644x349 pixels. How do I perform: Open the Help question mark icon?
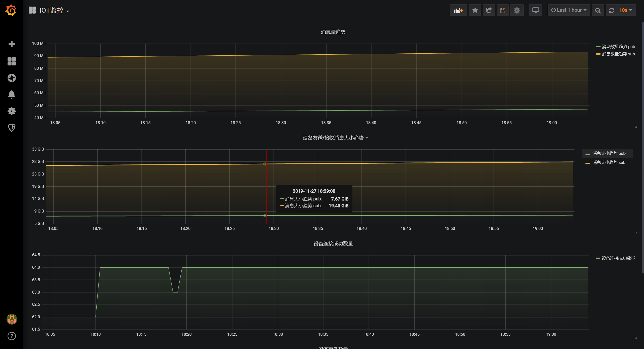coord(12,336)
